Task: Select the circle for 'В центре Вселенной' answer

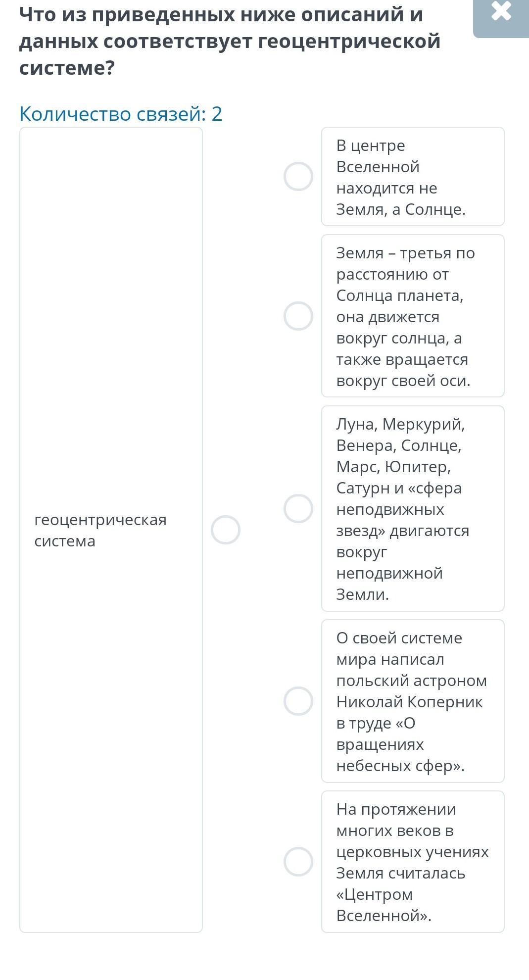Action: tap(298, 176)
